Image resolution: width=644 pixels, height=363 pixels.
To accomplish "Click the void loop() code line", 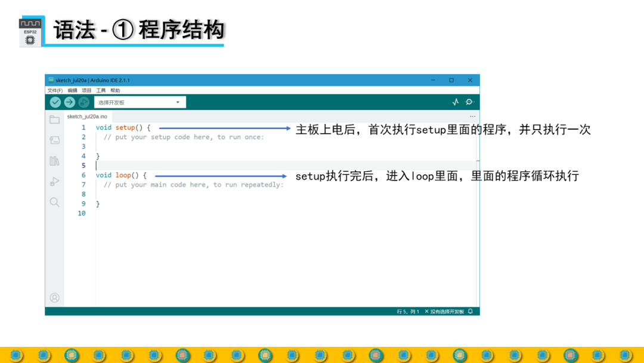I will click(x=121, y=175).
